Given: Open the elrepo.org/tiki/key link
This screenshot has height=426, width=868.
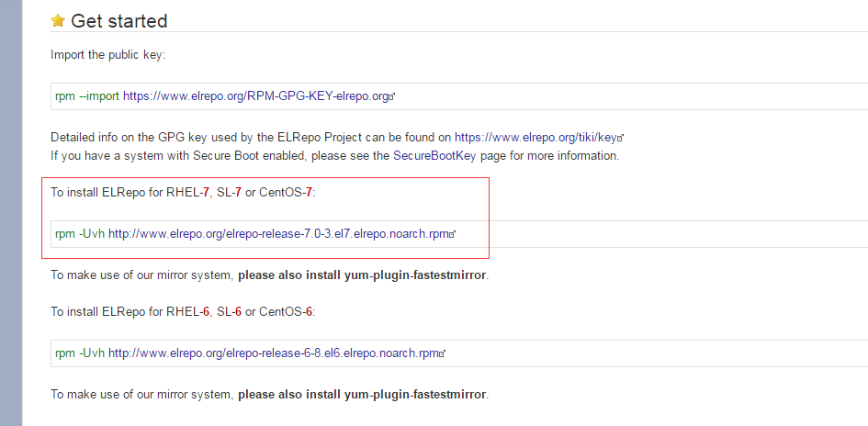Looking at the screenshot, I should tap(535, 137).
